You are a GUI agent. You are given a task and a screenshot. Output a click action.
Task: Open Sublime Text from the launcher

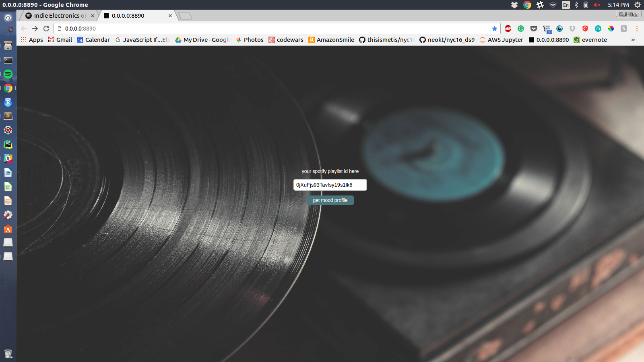coord(8,116)
